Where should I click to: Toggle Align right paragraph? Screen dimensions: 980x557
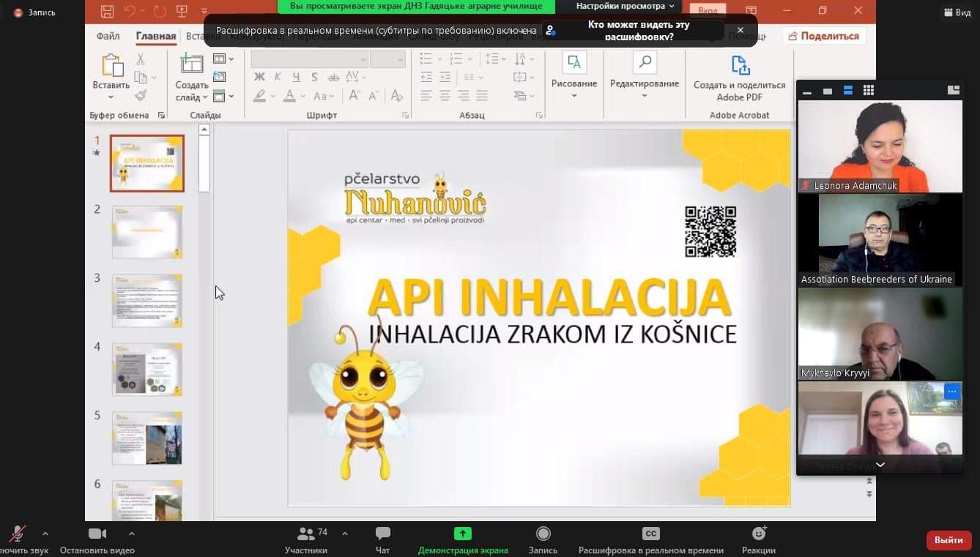(464, 96)
